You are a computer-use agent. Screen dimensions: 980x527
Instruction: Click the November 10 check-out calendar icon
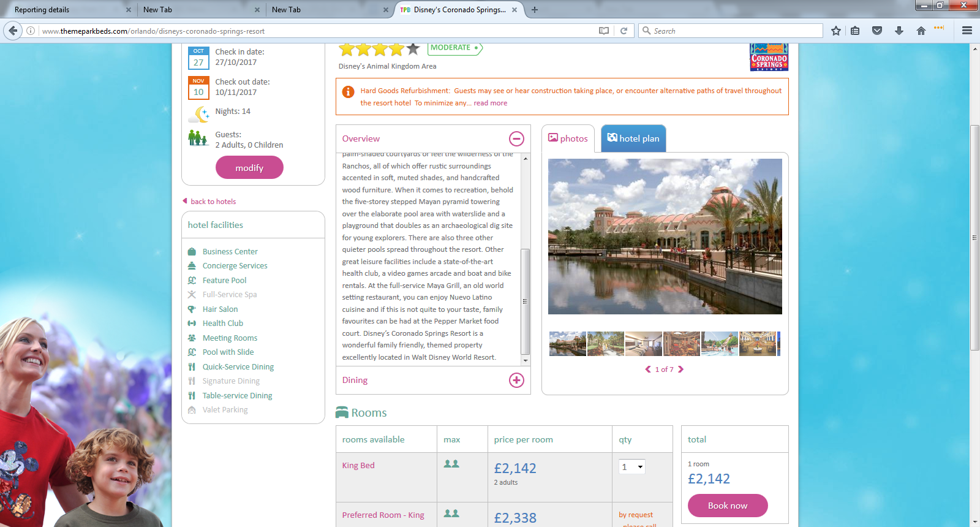coord(198,88)
